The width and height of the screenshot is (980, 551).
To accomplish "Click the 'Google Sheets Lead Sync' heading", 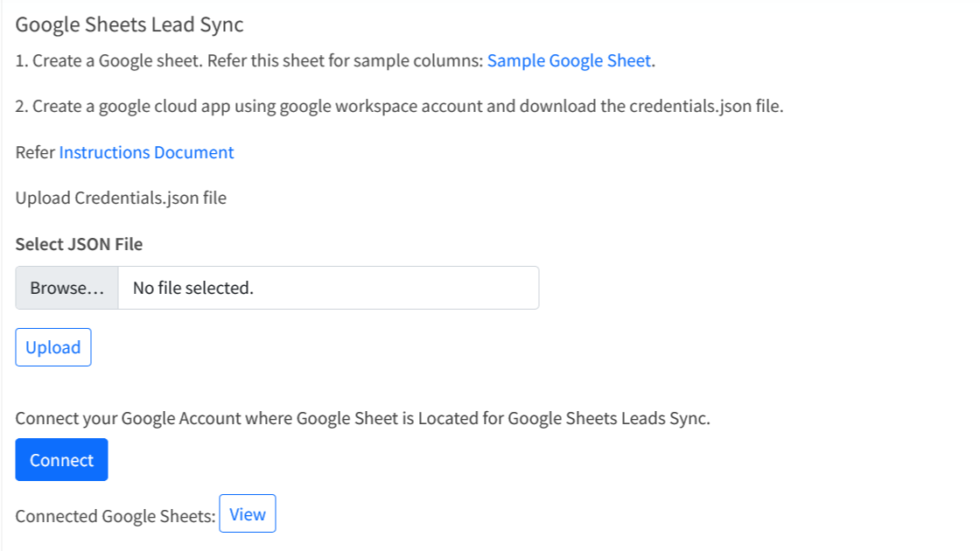I will coord(129,24).
